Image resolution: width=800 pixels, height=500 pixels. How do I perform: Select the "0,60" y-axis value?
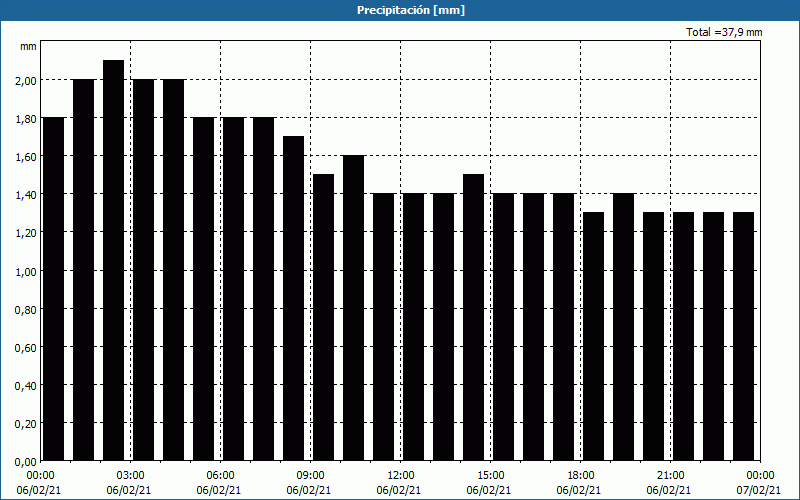point(26,347)
